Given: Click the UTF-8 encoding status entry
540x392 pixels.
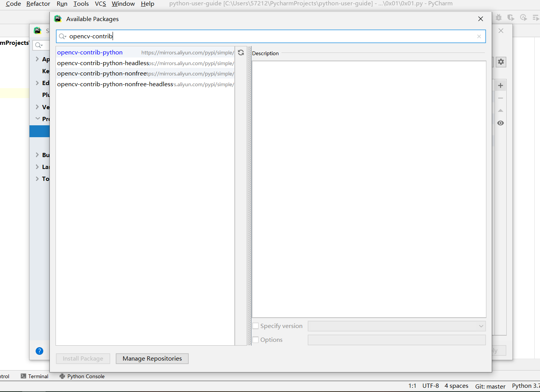Looking at the screenshot, I should point(430,386).
